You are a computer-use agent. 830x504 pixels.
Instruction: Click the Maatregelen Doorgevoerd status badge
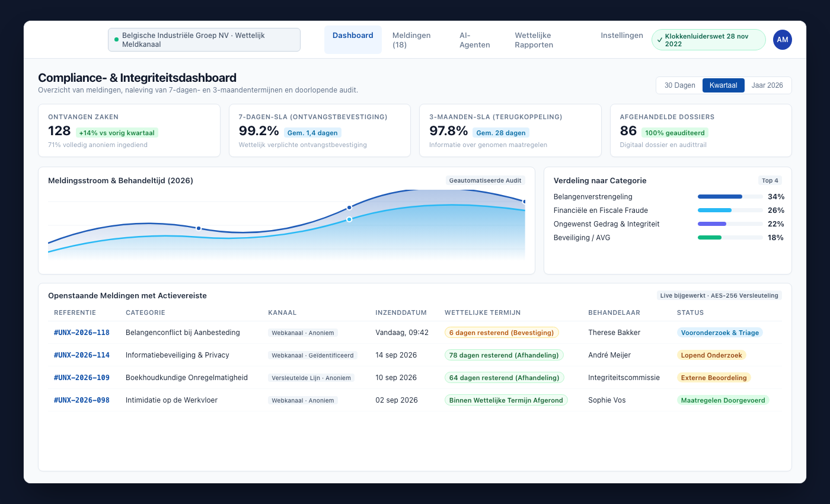point(723,400)
